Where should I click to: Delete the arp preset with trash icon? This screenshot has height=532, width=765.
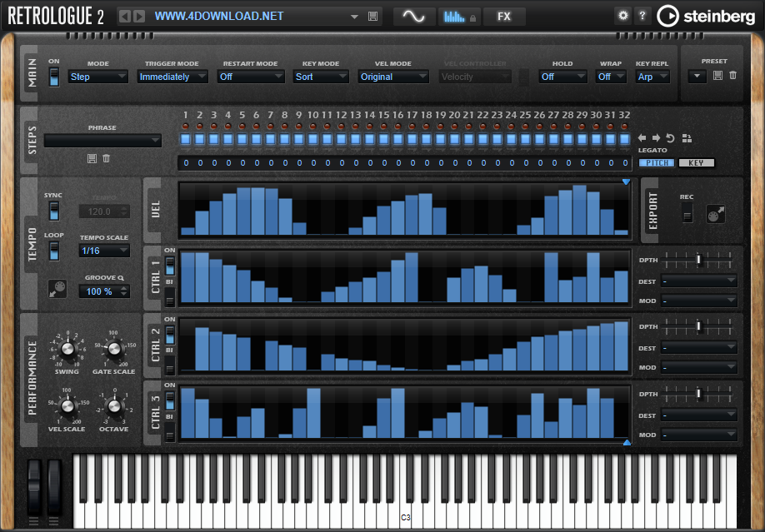[732, 76]
